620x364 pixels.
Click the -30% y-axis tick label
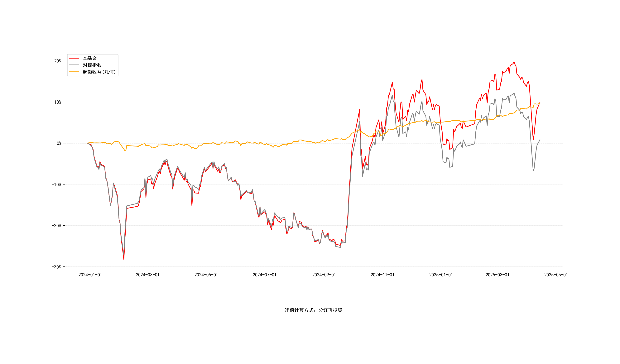click(x=57, y=267)
